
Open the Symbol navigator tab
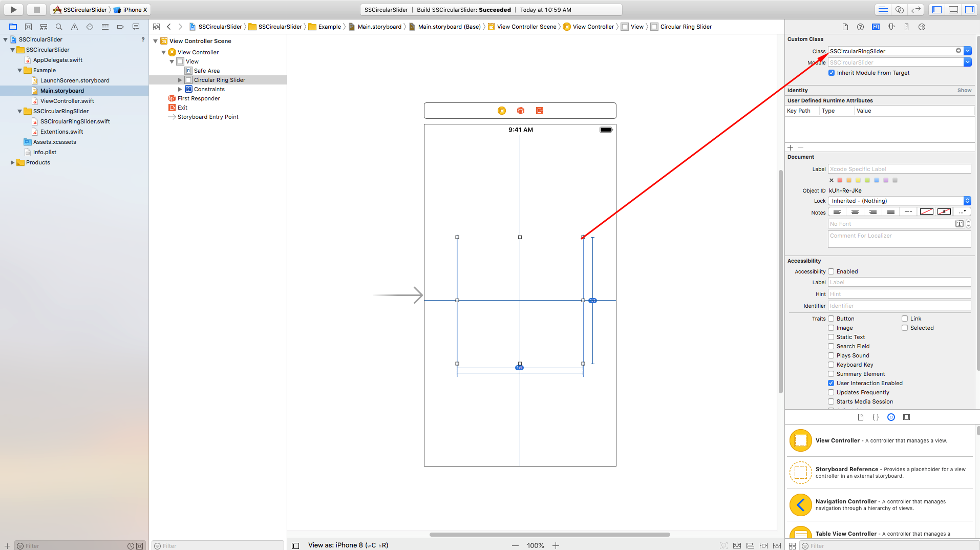click(x=44, y=27)
